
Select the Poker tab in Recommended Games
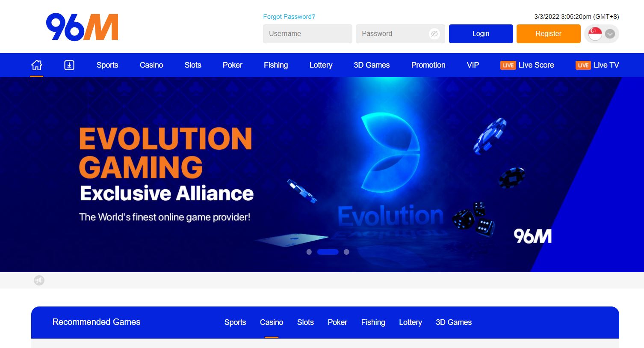click(337, 322)
